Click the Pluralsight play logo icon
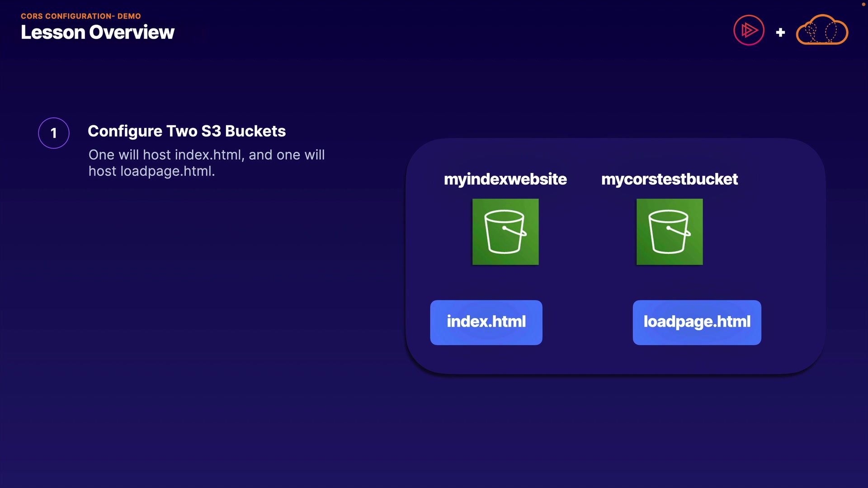868x488 pixels. [x=749, y=30]
